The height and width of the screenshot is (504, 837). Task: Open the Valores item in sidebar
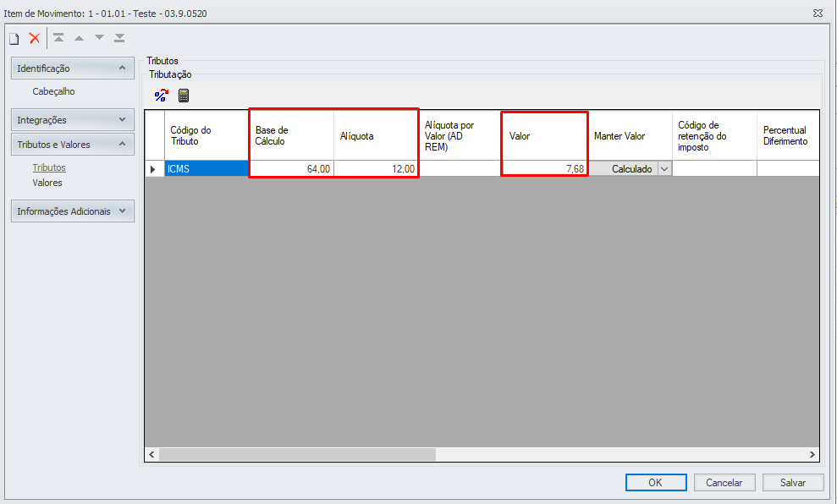(47, 183)
